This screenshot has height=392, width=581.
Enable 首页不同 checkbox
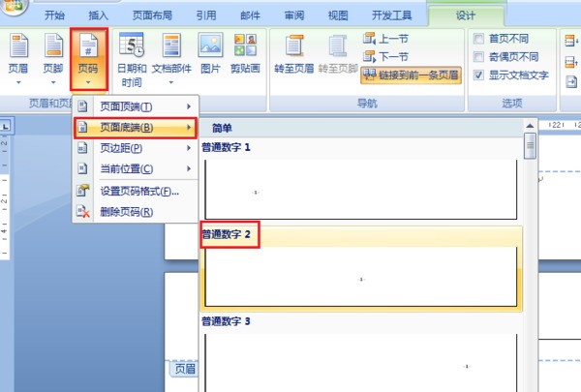480,39
